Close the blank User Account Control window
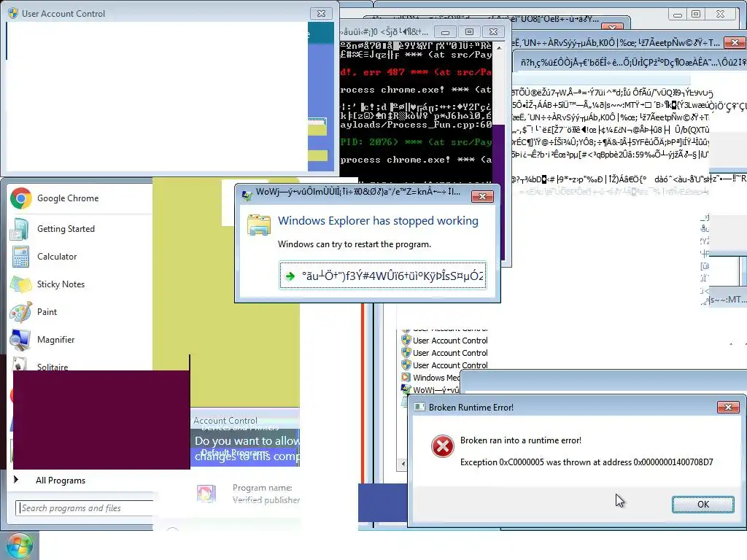The height and width of the screenshot is (560, 747). click(321, 13)
